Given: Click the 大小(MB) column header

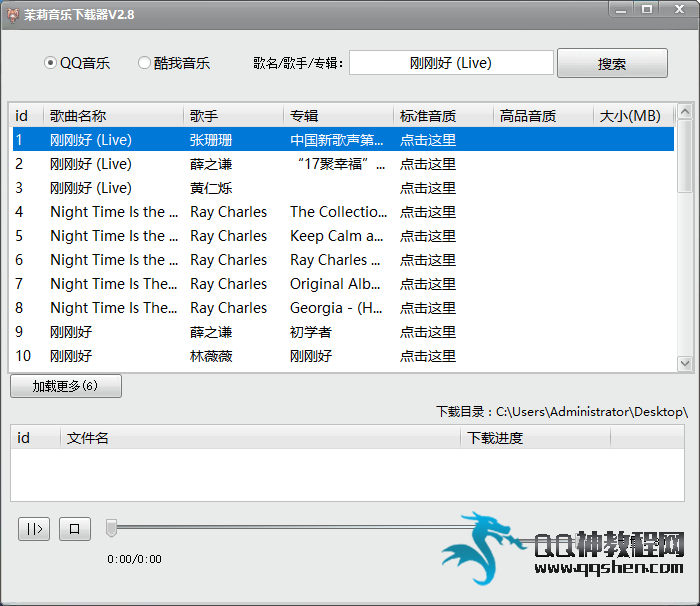Looking at the screenshot, I should (633, 116).
